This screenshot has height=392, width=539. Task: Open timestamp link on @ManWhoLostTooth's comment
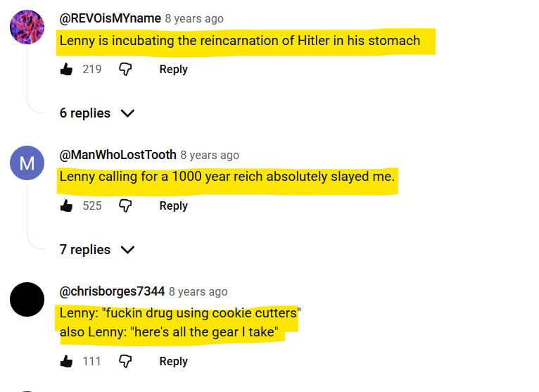[x=210, y=155]
